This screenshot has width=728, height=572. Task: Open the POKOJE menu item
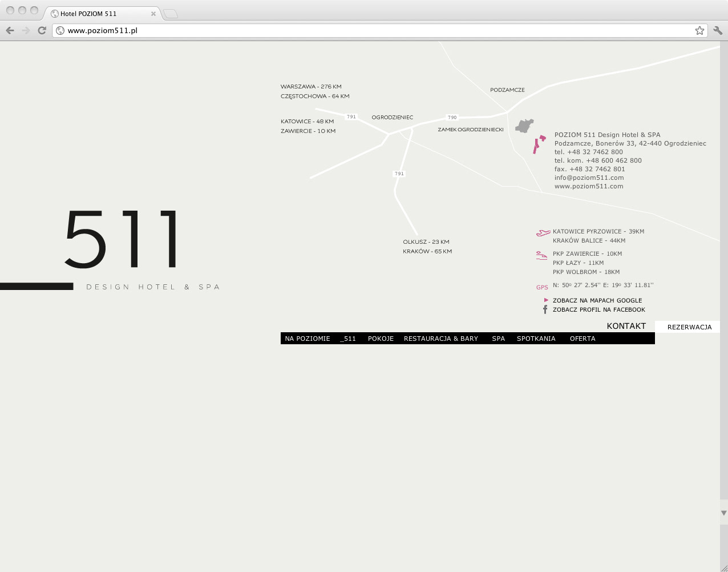[x=381, y=339]
